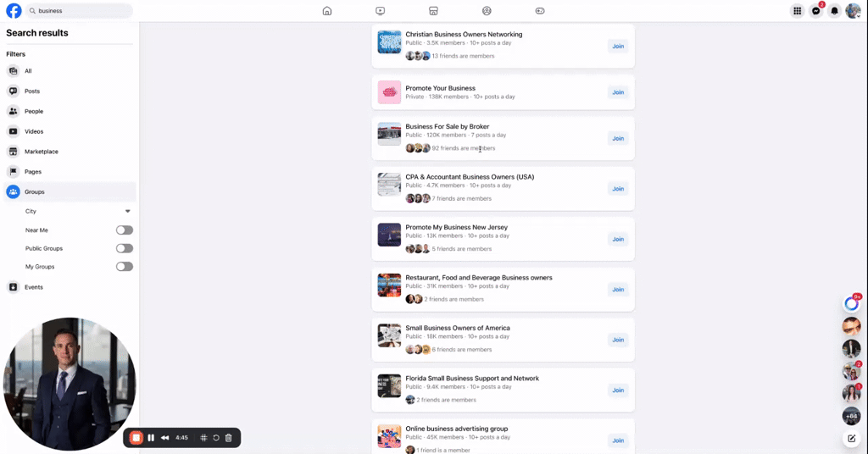The height and width of the screenshot is (454, 868).
Task: Open the notifications bell icon
Action: pos(834,10)
